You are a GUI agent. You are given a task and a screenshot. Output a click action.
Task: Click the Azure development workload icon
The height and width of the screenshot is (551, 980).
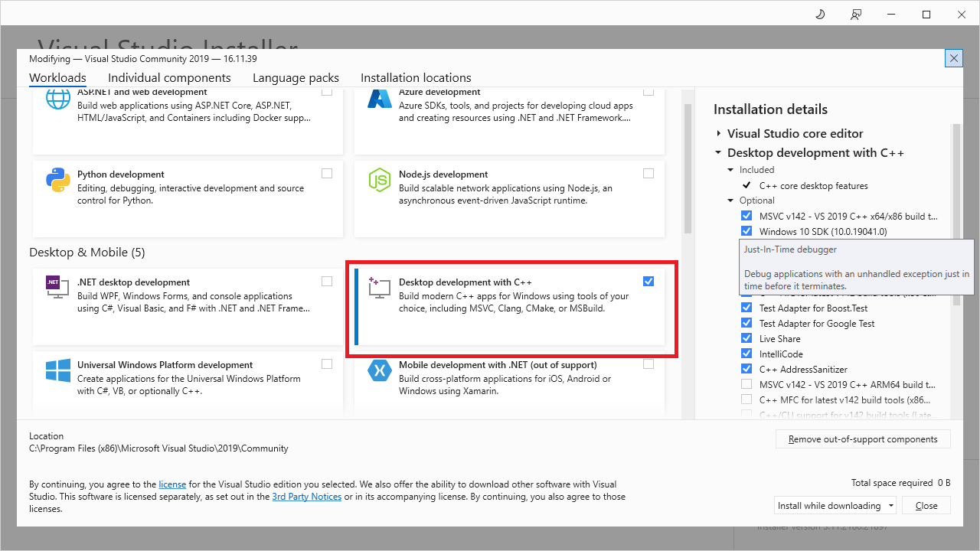[380, 99]
